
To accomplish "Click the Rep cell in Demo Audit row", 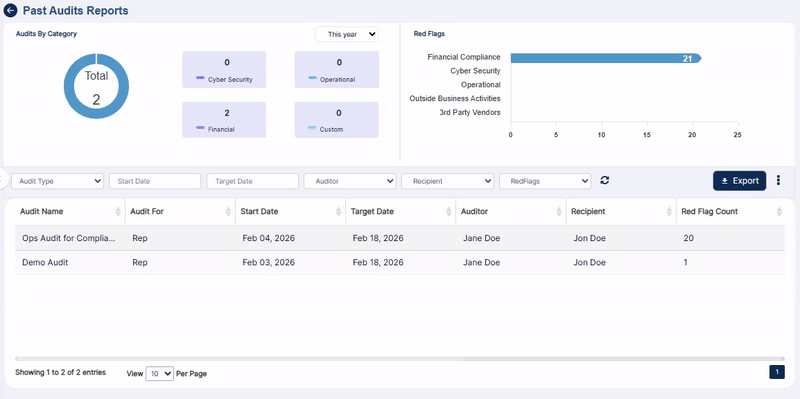I will (x=140, y=263).
